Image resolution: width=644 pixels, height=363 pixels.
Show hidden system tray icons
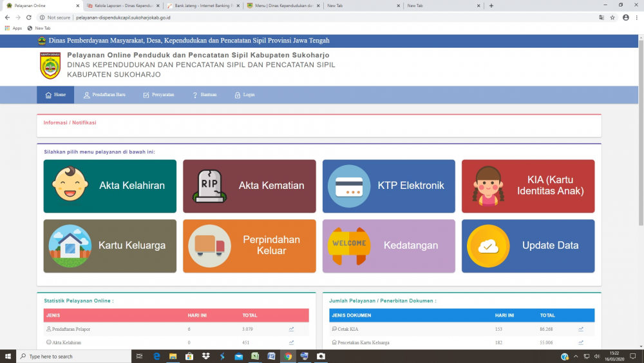click(576, 357)
